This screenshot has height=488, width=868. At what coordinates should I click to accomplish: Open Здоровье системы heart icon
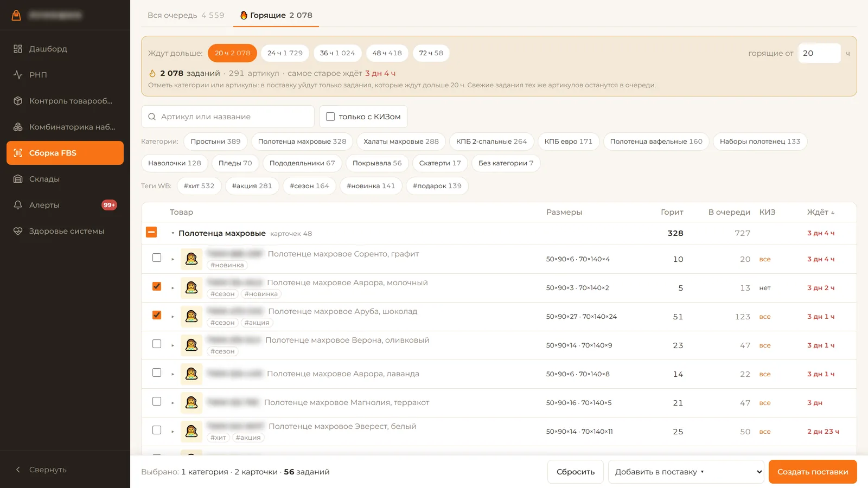tap(18, 231)
